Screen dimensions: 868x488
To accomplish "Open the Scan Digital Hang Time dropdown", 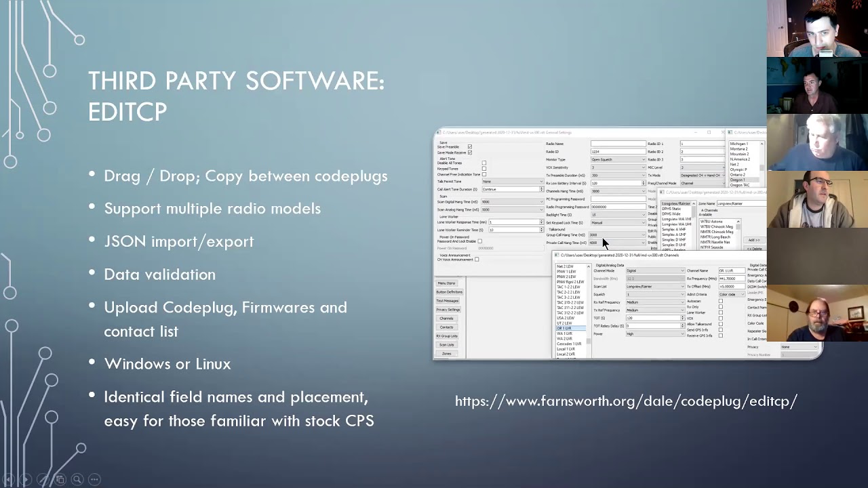I will (513, 202).
